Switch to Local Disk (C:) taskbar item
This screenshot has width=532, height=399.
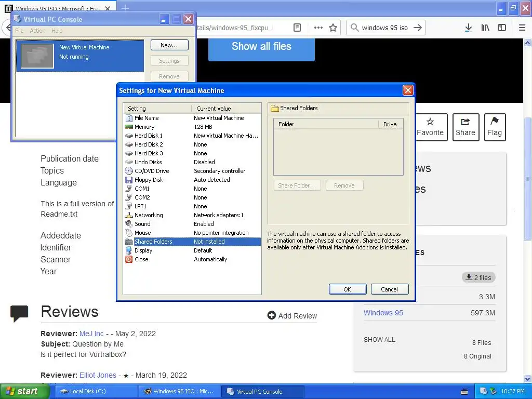point(95,391)
